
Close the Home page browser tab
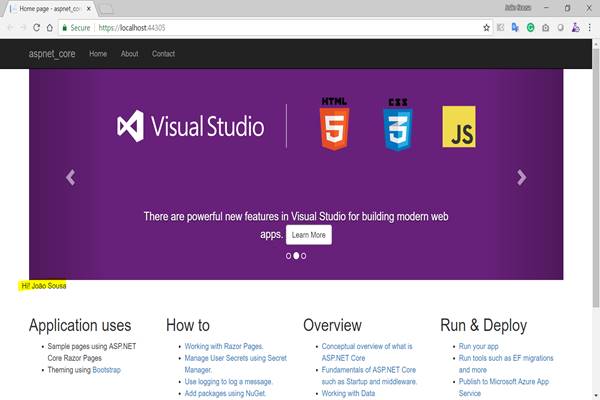(x=89, y=8)
